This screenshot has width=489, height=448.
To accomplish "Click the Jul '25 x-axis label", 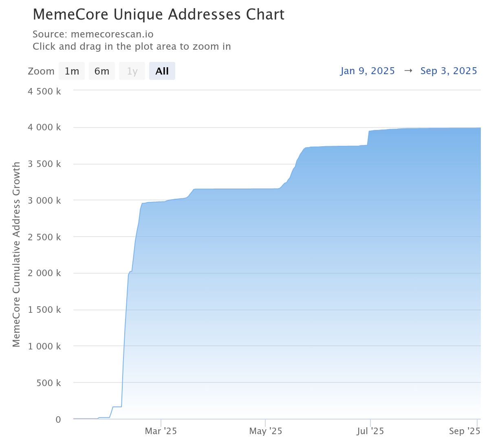I will coord(370,431).
